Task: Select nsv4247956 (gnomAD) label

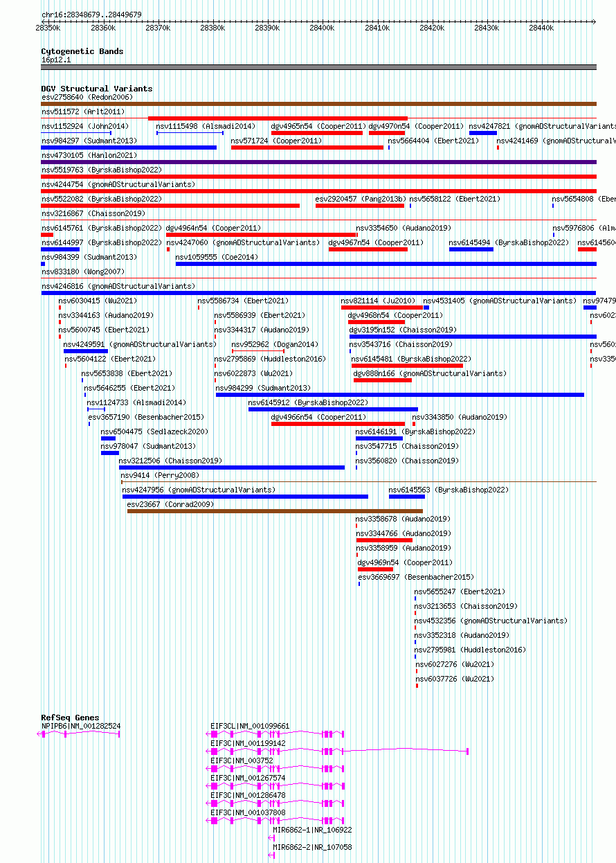Action: coord(199,490)
